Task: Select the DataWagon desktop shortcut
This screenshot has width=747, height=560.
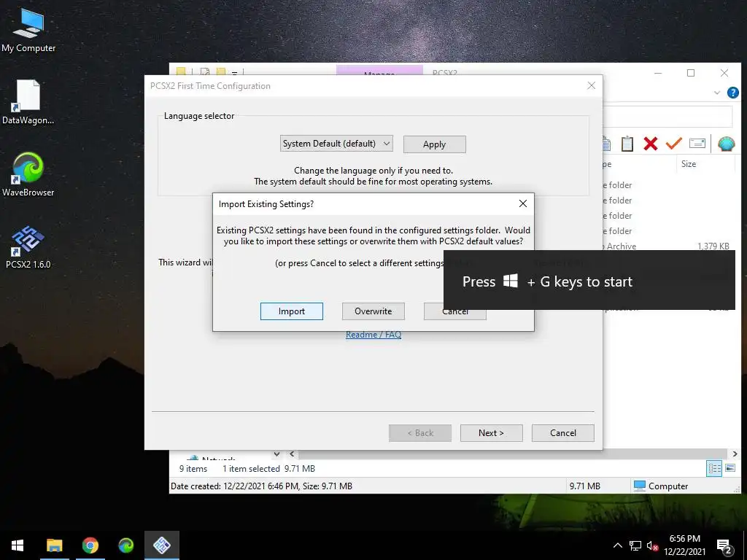Action: tap(28, 102)
